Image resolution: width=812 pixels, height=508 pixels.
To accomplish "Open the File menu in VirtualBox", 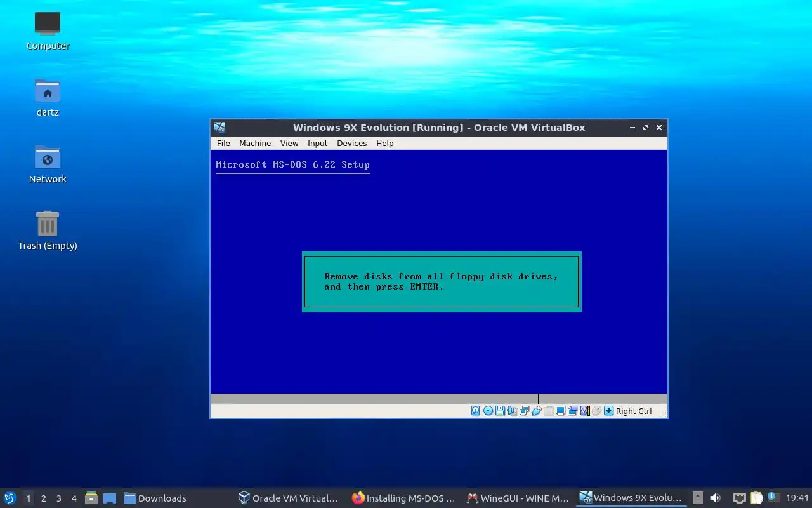I will (x=223, y=144).
